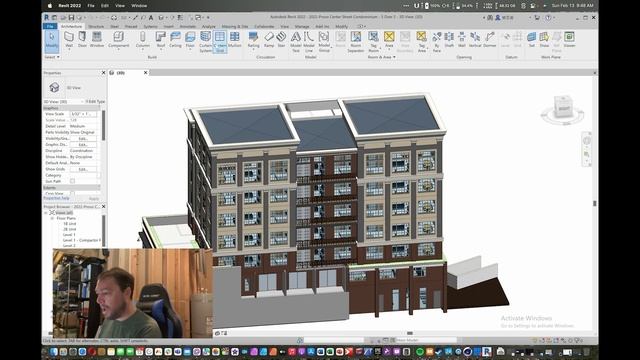The width and height of the screenshot is (640, 360).
Task: Select the Ceiling tool
Action: tap(176, 40)
